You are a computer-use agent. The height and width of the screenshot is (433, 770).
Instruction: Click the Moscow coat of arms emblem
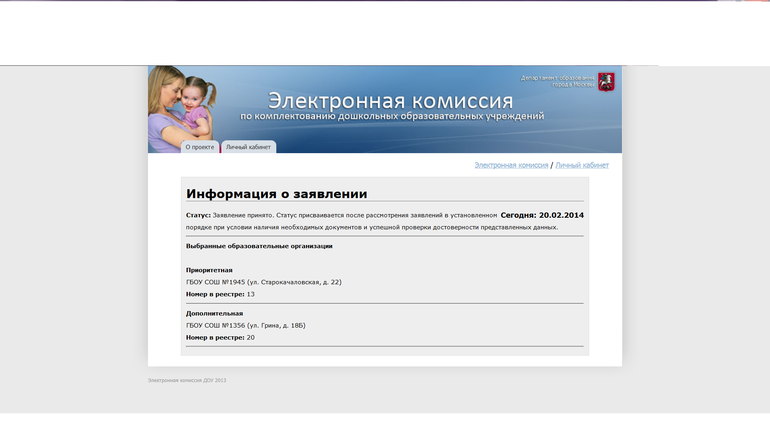605,81
